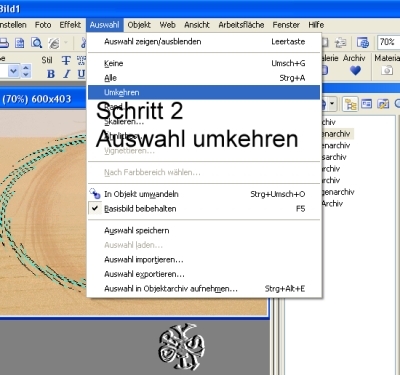Click the scissors cut icon
The height and width of the screenshot is (375, 400).
click(84, 43)
